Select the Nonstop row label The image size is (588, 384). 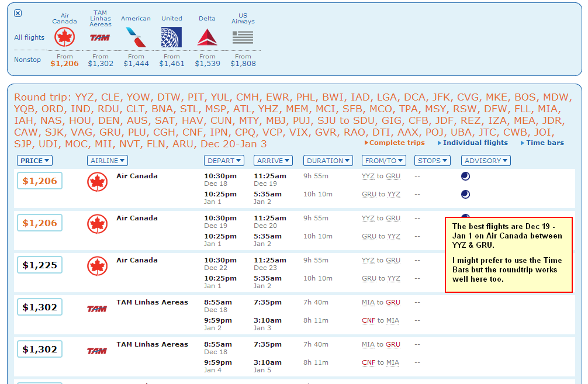pyautogui.click(x=27, y=60)
